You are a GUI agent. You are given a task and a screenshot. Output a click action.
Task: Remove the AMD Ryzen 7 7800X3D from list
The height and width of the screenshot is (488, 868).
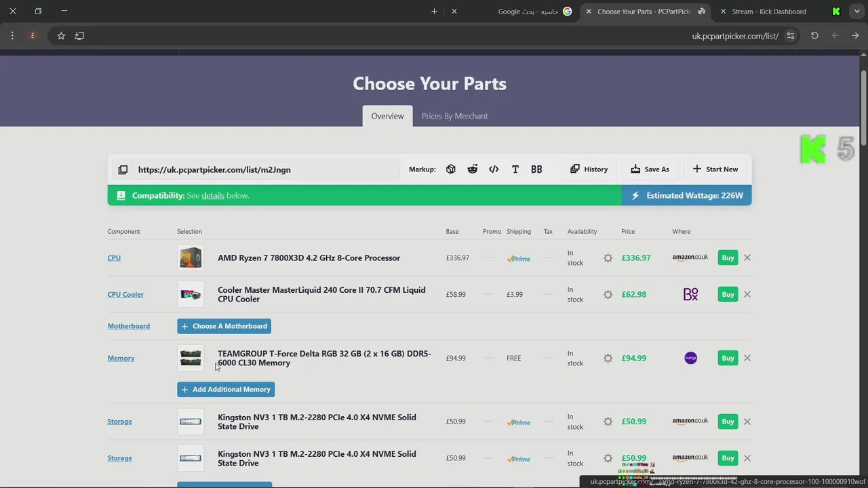coord(747,258)
